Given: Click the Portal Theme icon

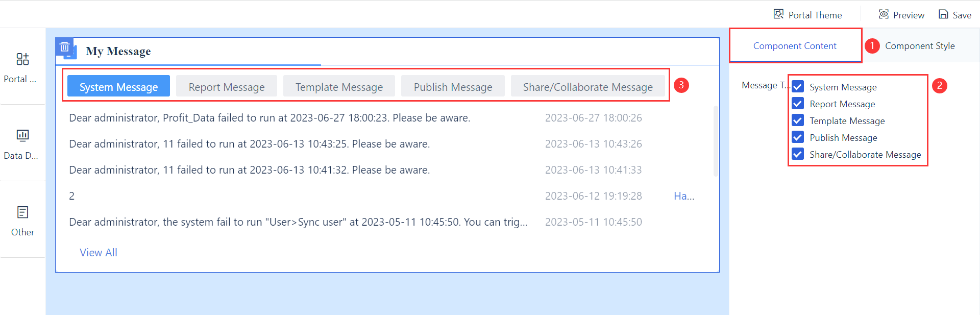Looking at the screenshot, I should click(779, 14).
